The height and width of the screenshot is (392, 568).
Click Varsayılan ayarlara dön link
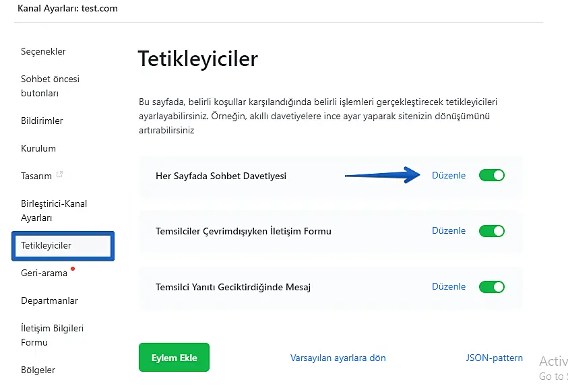[x=338, y=358]
